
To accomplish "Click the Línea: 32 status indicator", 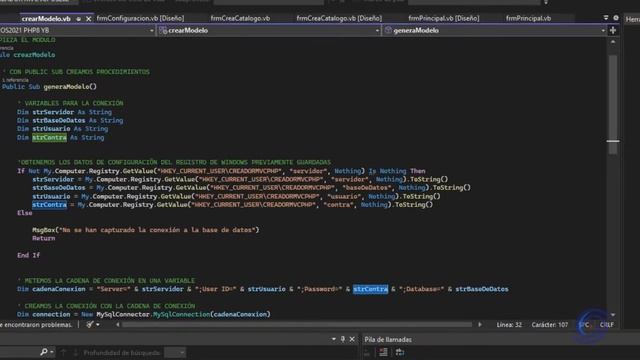I will click(x=509, y=325).
